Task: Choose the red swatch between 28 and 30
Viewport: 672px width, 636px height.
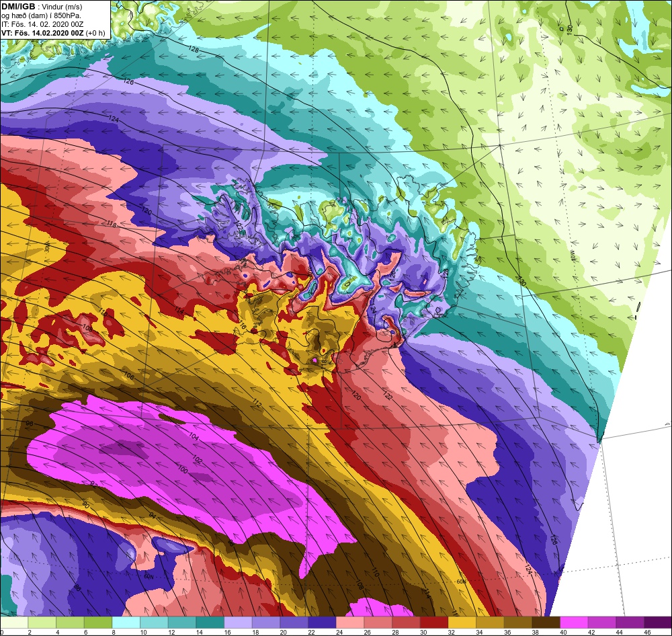Action: [x=407, y=623]
